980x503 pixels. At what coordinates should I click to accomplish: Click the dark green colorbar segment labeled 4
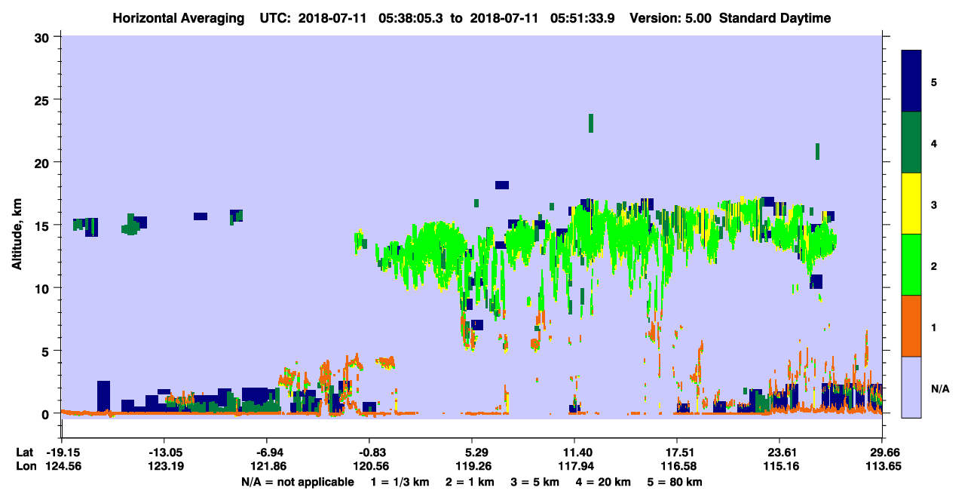[911, 143]
